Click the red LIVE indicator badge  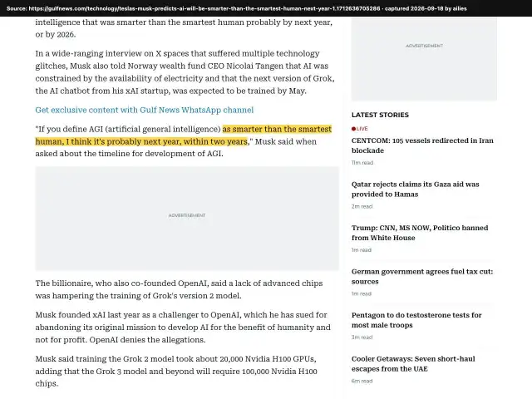360,129
